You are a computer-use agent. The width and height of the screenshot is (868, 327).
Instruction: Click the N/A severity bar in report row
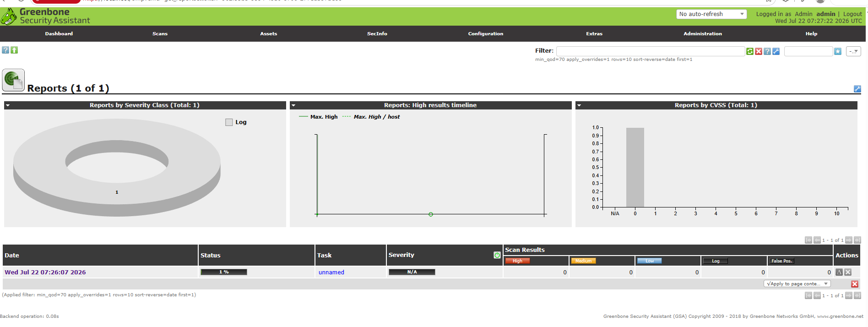click(x=412, y=272)
